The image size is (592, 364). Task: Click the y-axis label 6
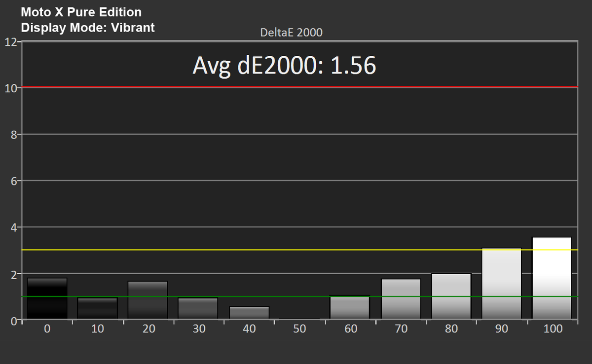click(x=13, y=181)
